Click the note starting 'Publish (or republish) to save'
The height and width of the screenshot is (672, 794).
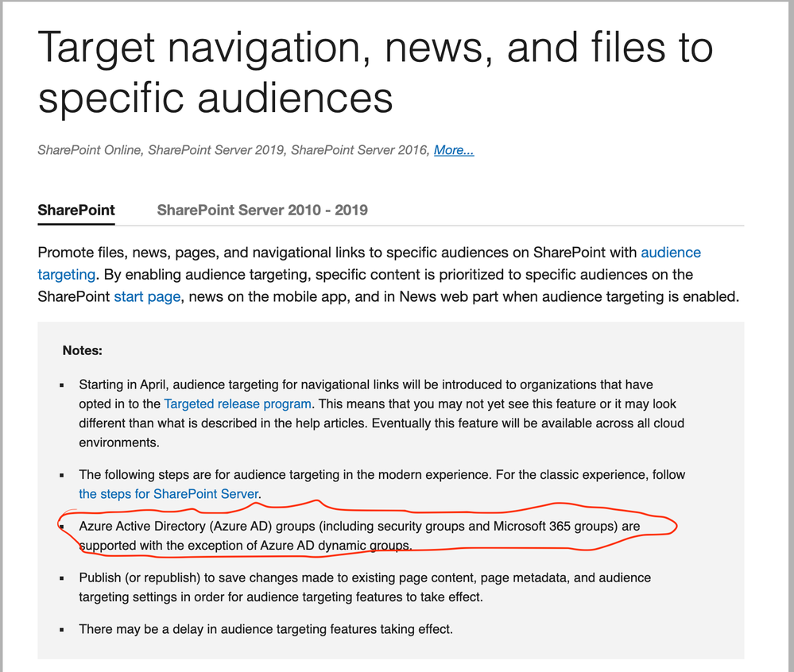point(365,588)
